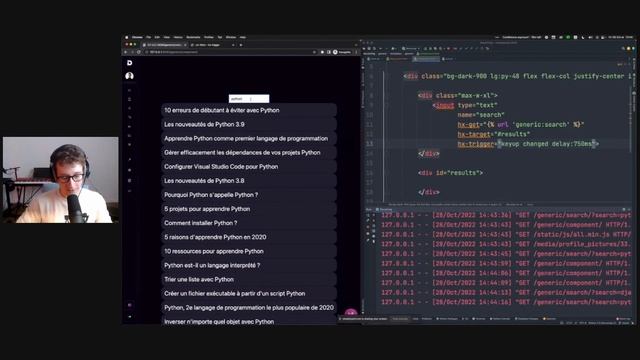Click the div id="results" code line
The height and width of the screenshot is (360, 640).
pyautogui.click(x=450, y=173)
